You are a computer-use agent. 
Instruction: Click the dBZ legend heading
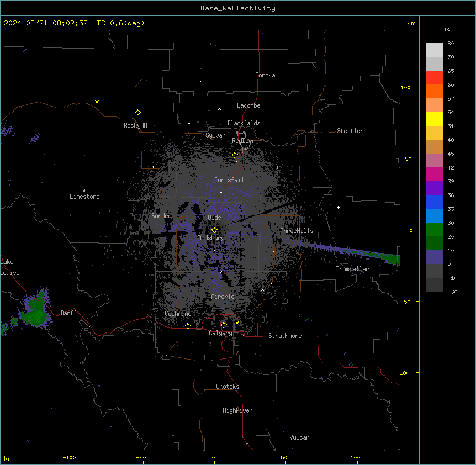pyautogui.click(x=447, y=30)
